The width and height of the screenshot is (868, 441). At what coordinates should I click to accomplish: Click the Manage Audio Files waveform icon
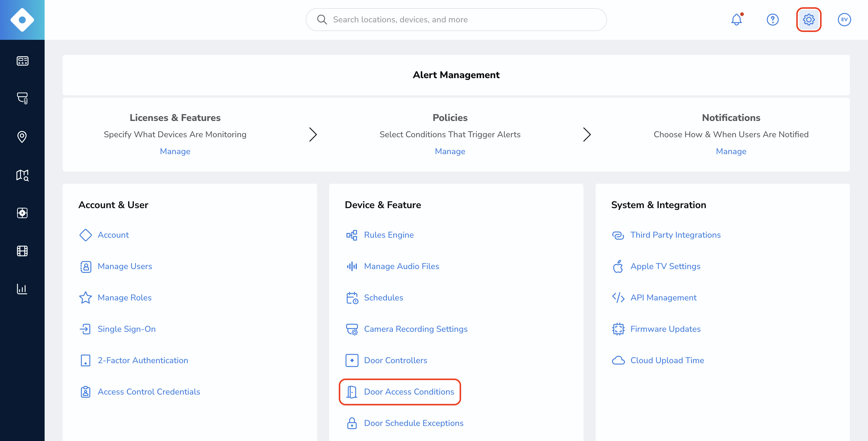point(352,266)
